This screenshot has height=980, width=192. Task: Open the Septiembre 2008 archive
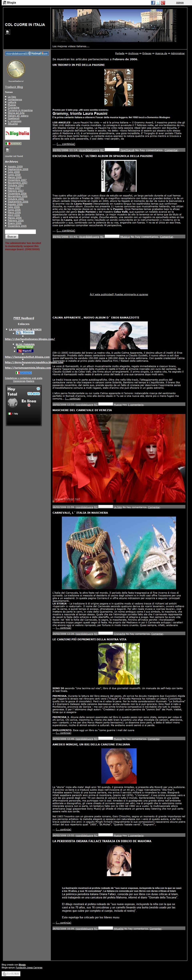pos(18,169)
